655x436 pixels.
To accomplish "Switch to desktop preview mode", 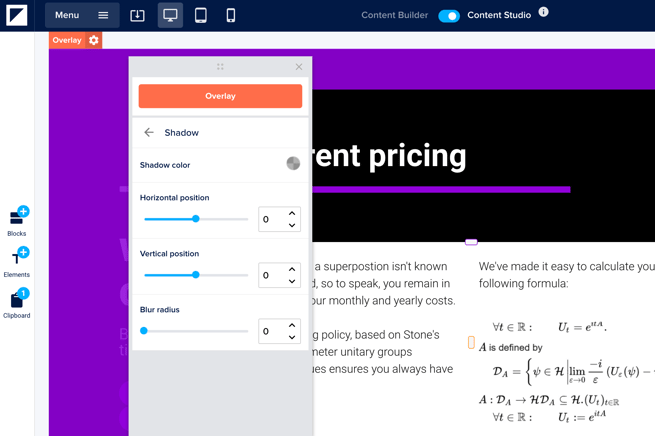I will pos(170,15).
